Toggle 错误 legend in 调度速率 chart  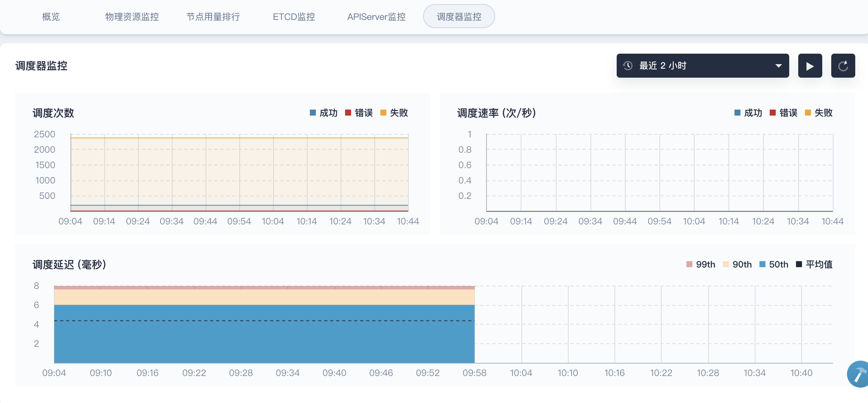click(784, 113)
